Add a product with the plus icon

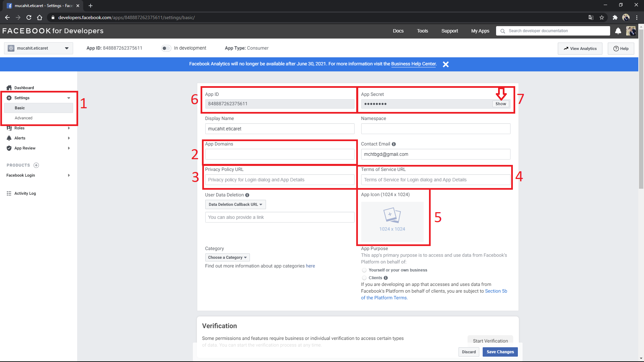tap(36, 165)
